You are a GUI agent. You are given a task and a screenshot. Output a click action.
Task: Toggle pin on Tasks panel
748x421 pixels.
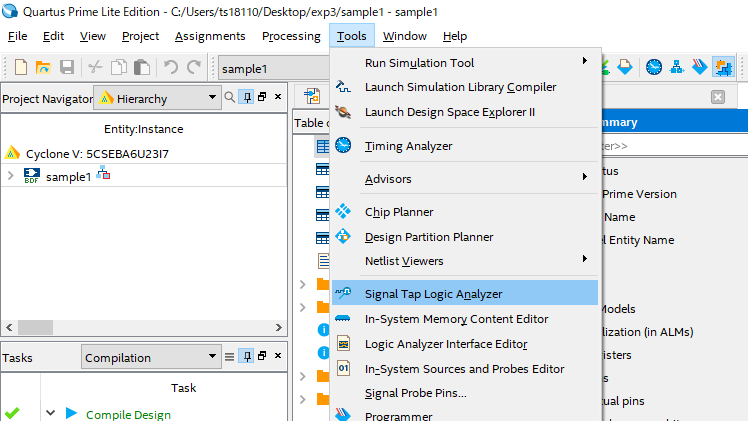click(x=247, y=356)
